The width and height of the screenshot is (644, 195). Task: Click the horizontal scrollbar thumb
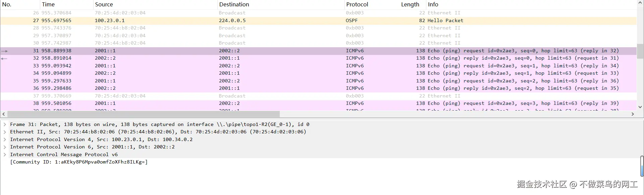coord(144,114)
